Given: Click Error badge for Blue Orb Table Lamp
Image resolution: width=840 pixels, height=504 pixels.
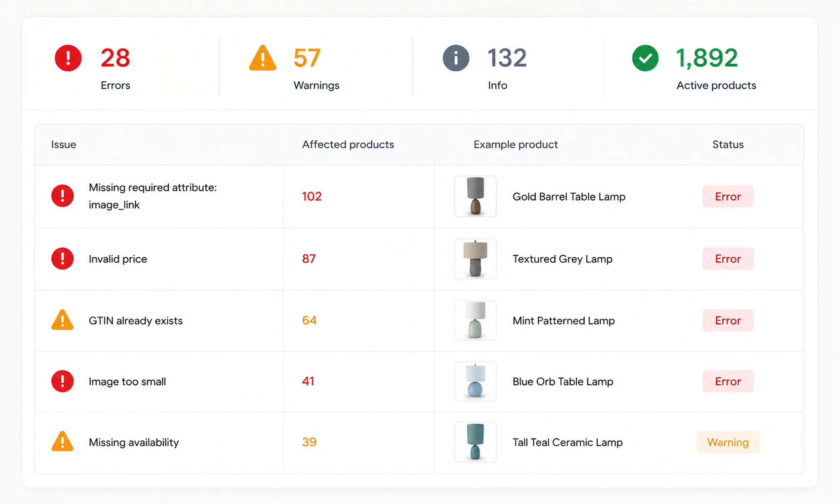Looking at the screenshot, I should (x=728, y=381).
